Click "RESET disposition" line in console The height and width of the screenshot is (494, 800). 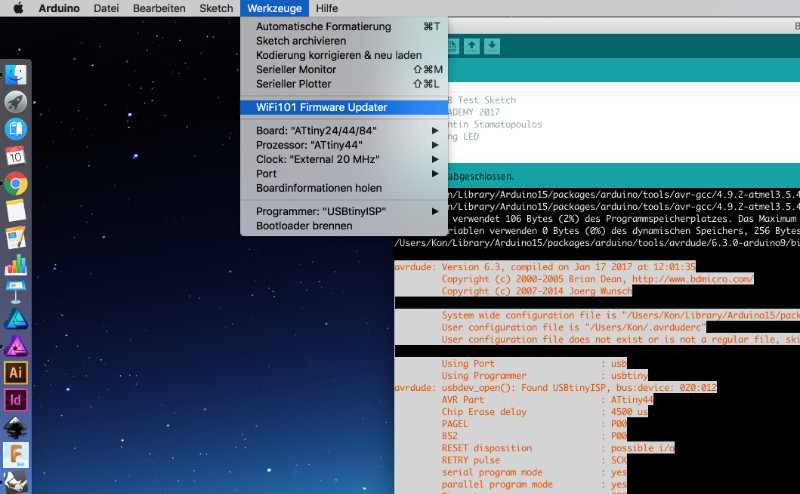point(558,448)
